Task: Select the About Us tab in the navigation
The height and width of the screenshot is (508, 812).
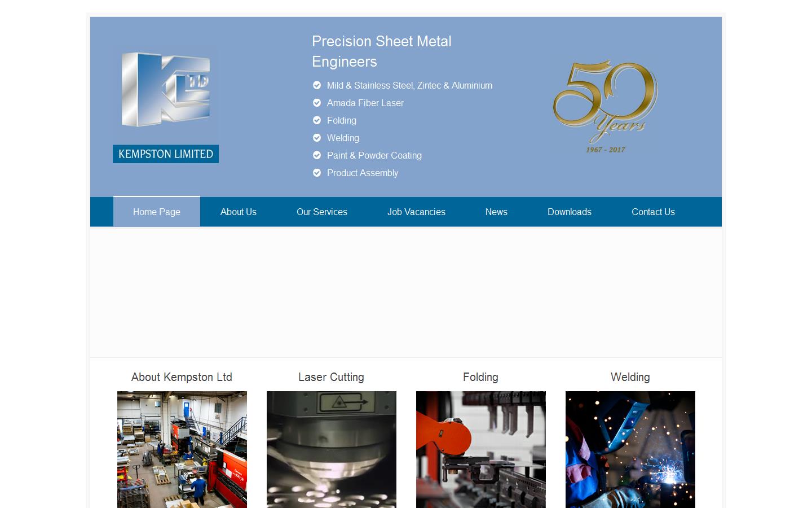Action: pyautogui.click(x=239, y=212)
